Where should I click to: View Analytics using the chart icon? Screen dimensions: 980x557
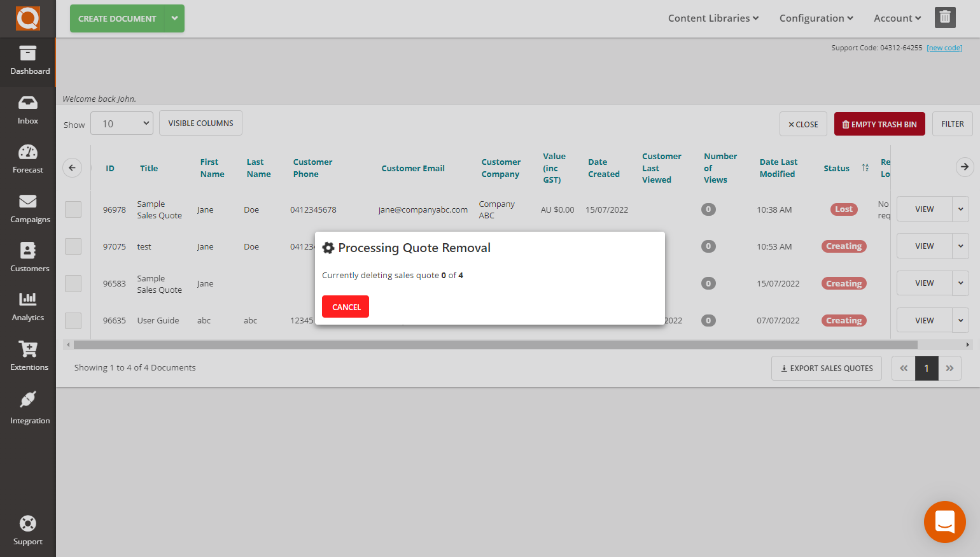(x=27, y=307)
